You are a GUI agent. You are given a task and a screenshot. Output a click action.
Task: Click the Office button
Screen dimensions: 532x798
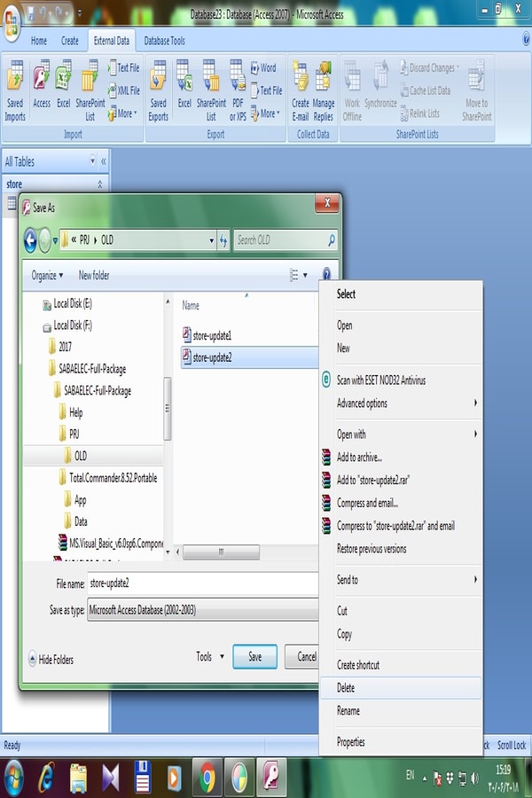click(x=12, y=25)
